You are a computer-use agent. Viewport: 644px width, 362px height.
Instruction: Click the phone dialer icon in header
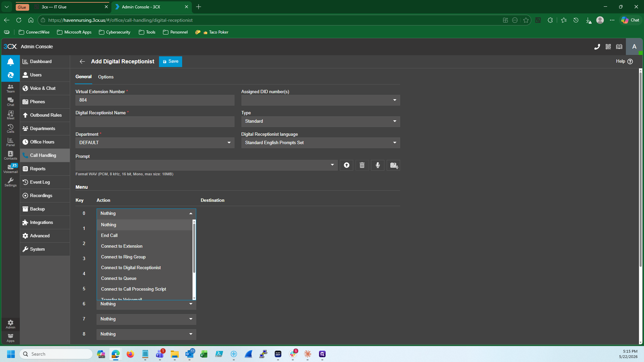597,47
